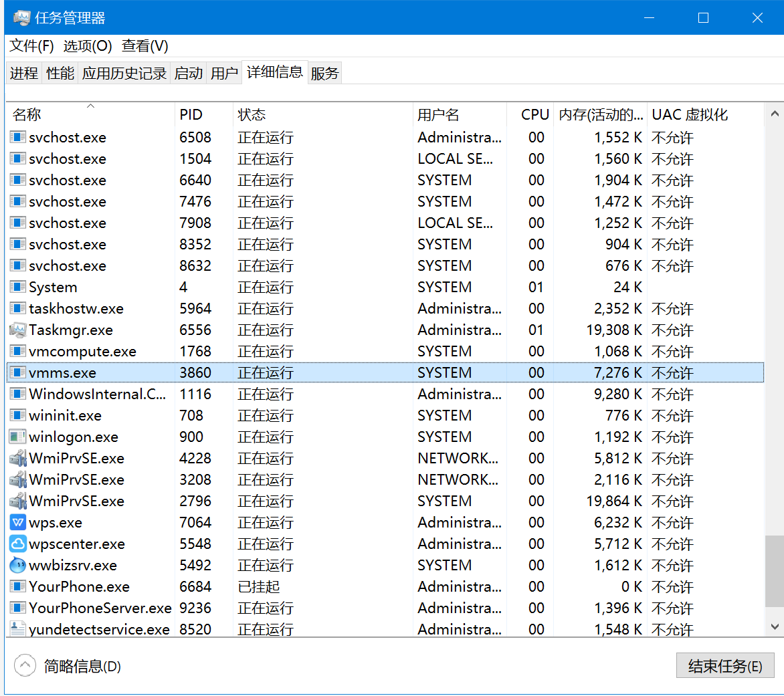Click the scrollbar up arrow
This screenshot has height=696, width=784.
pos(774,114)
